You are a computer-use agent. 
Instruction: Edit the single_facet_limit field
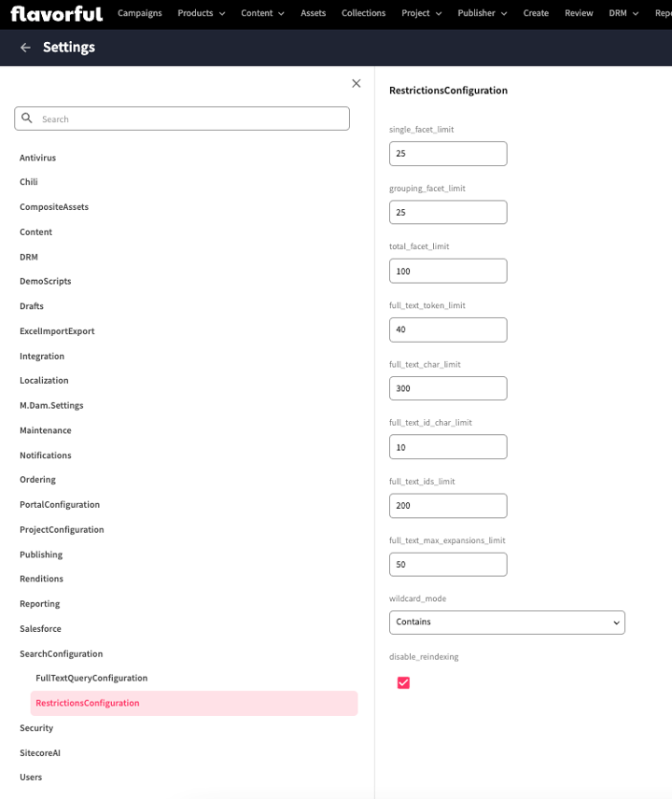tap(448, 153)
